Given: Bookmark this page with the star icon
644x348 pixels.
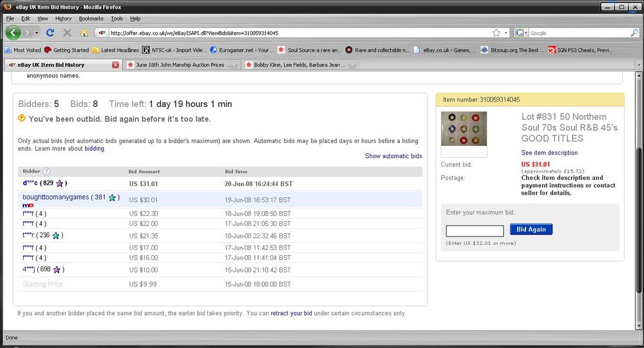Looking at the screenshot, I should pos(496,33).
